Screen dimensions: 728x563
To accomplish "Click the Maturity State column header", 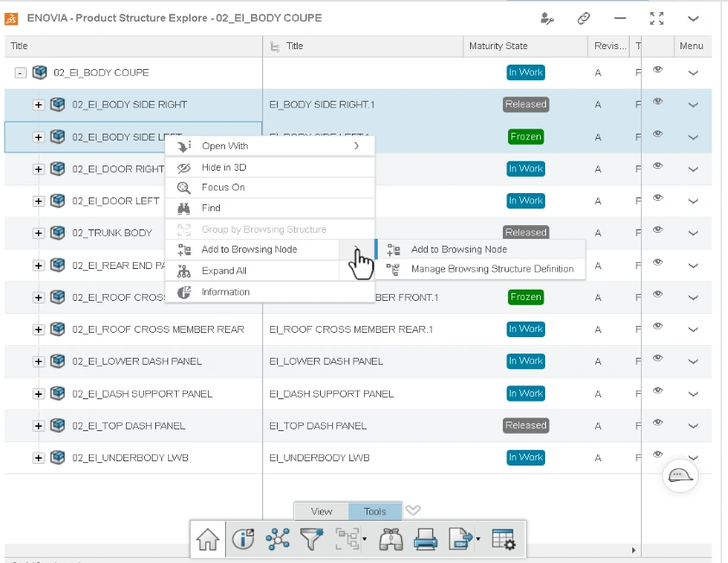I will click(x=525, y=46).
